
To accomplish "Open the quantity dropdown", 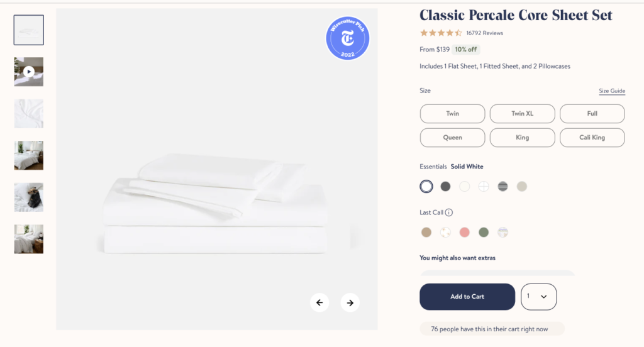I will point(538,297).
